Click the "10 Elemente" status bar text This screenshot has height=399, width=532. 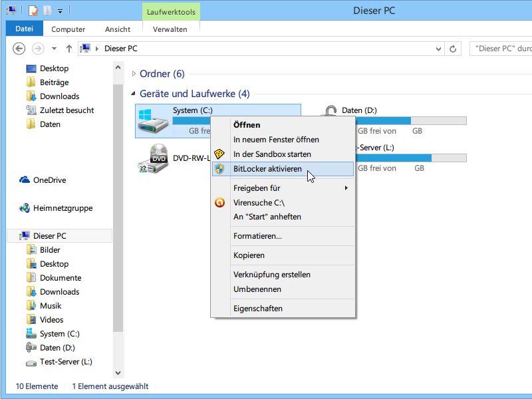pyautogui.click(x=37, y=386)
